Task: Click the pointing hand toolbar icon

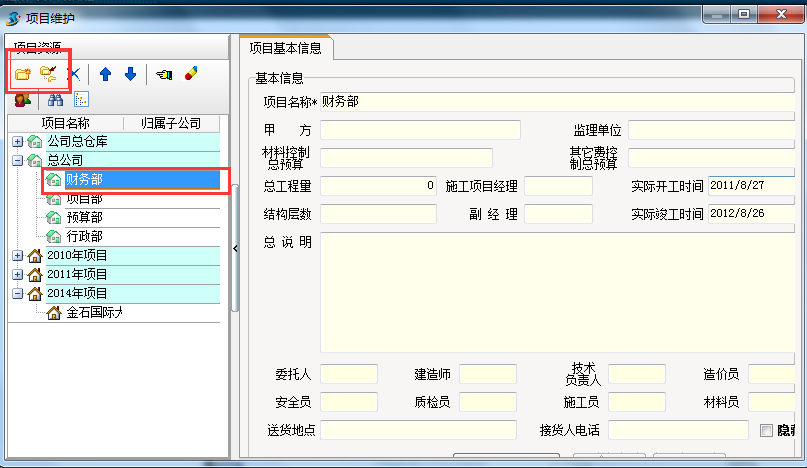Action: coord(164,74)
